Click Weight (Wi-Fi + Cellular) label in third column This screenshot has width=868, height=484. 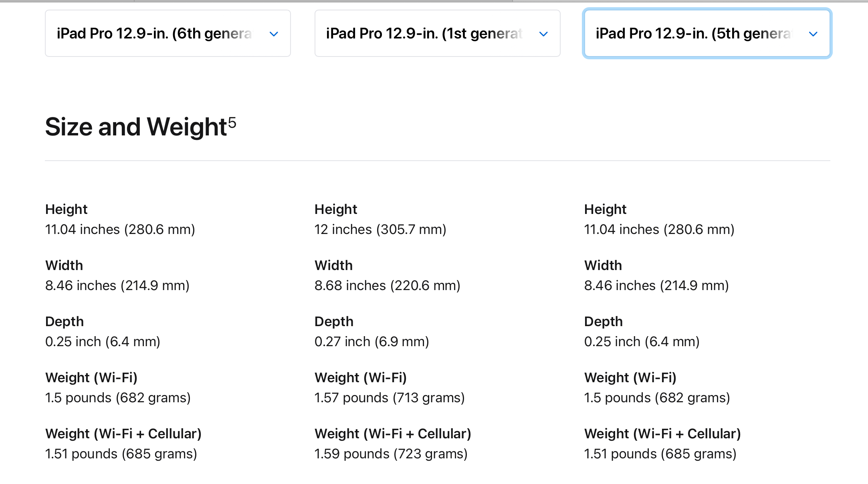(x=662, y=434)
